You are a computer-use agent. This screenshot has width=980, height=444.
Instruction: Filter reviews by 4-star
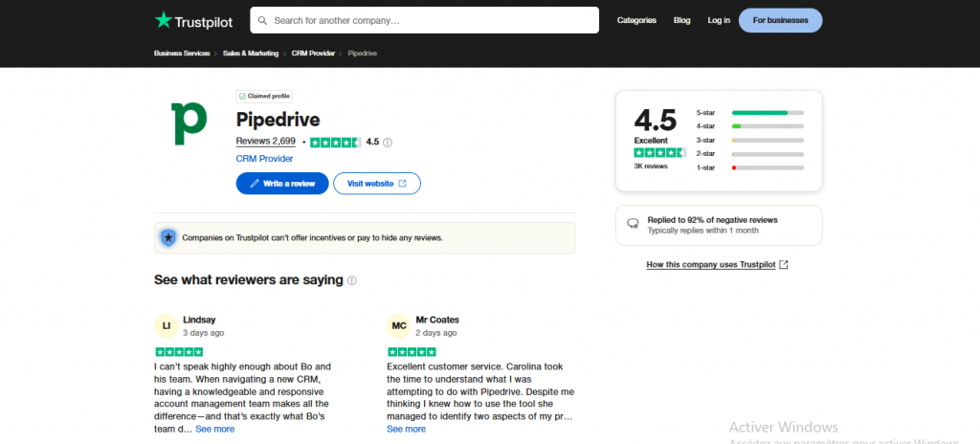[x=750, y=126]
